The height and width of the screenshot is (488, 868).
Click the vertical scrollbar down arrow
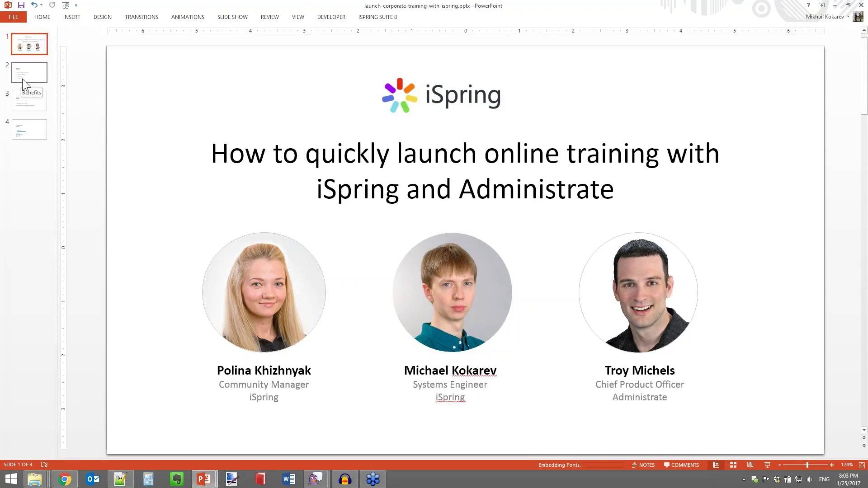click(864, 430)
